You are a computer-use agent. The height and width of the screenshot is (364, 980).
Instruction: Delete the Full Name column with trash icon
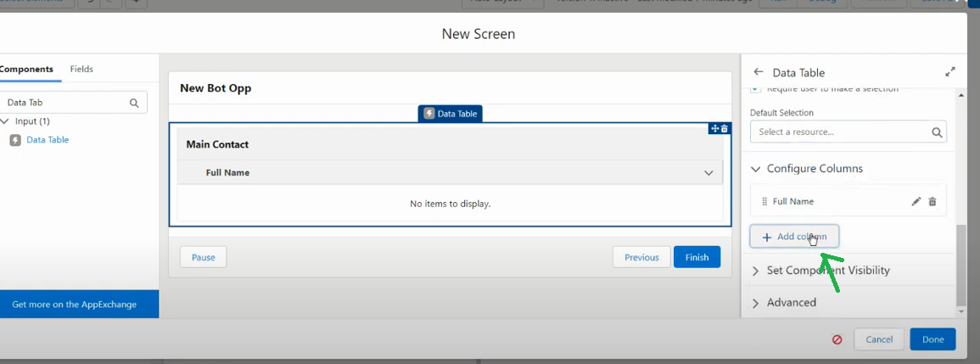click(x=932, y=201)
